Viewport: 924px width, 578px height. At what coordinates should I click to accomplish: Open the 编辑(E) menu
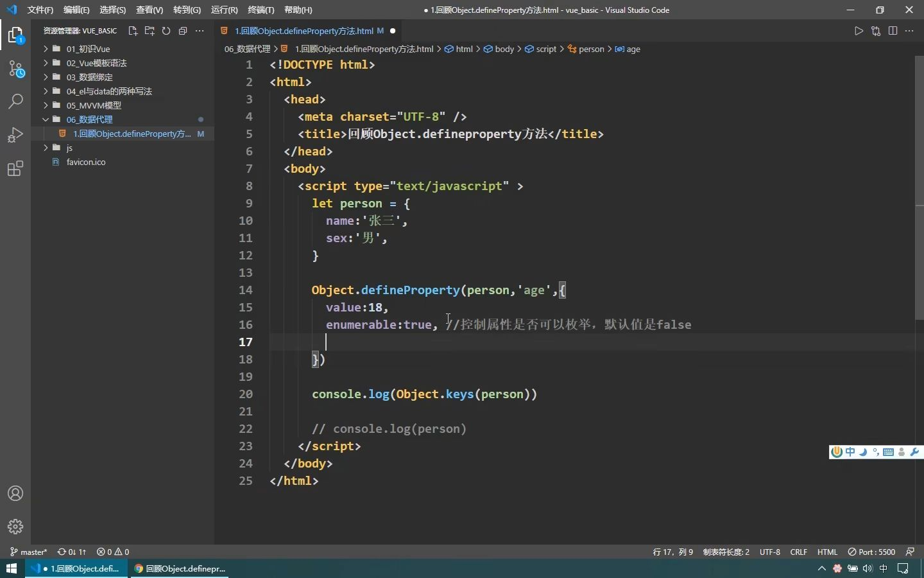(x=76, y=10)
